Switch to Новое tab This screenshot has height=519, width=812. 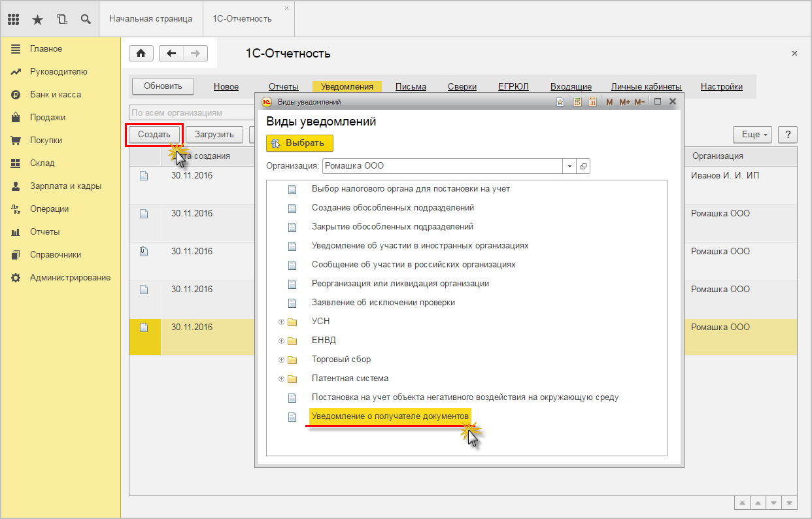[226, 87]
